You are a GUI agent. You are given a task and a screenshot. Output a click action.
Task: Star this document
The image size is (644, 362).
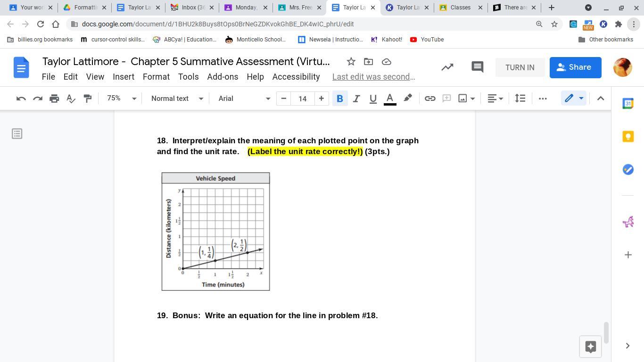point(351,62)
